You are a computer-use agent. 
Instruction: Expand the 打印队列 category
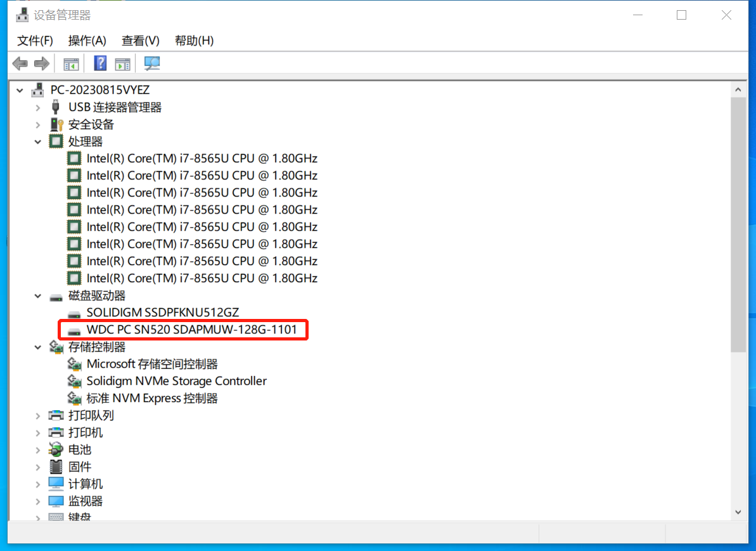[x=38, y=416]
